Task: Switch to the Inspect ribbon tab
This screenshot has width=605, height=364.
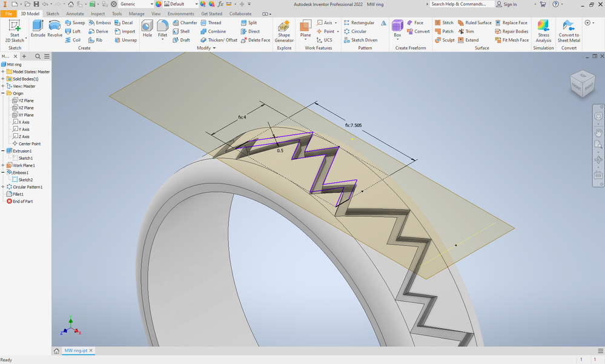Action: pos(98,13)
